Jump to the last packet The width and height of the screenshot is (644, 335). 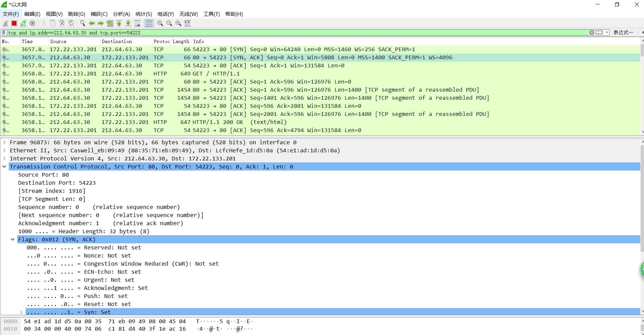tap(128, 23)
